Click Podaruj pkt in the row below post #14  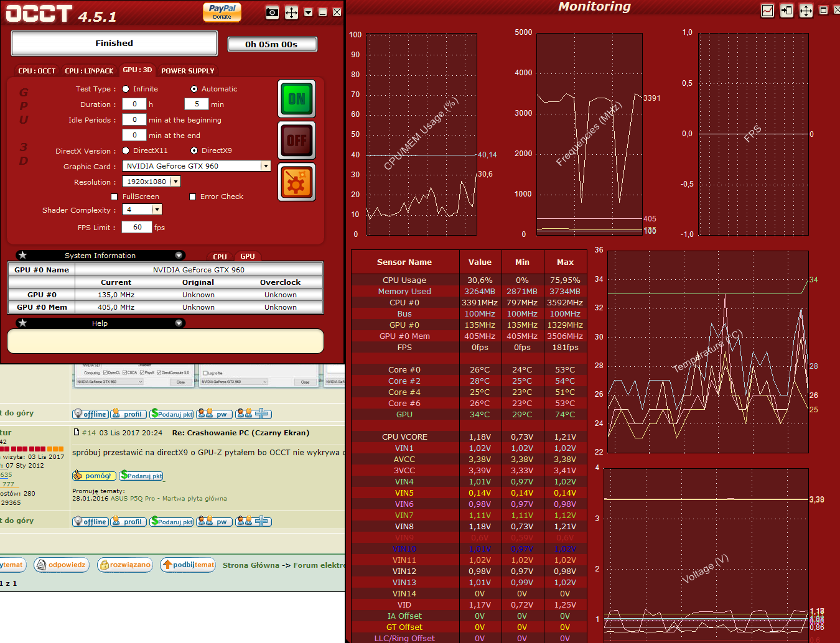point(172,522)
